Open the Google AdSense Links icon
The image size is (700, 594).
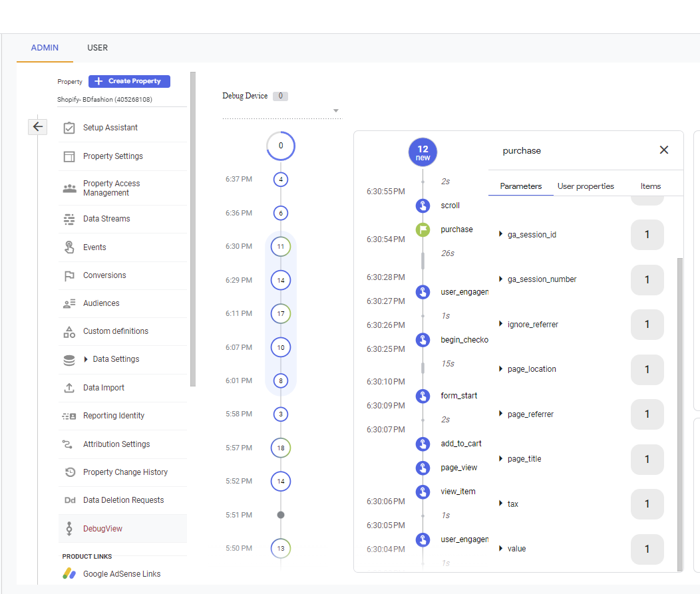pyautogui.click(x=69, y=573)
